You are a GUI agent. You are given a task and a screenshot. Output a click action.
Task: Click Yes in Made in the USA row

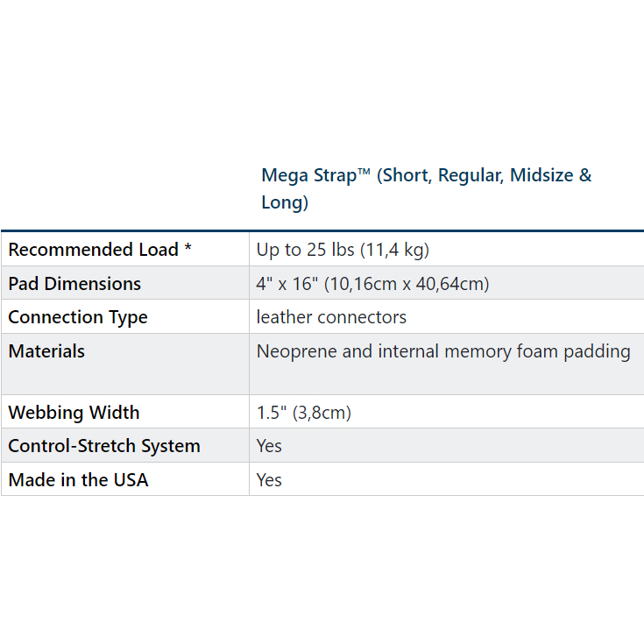click(269, 480)
